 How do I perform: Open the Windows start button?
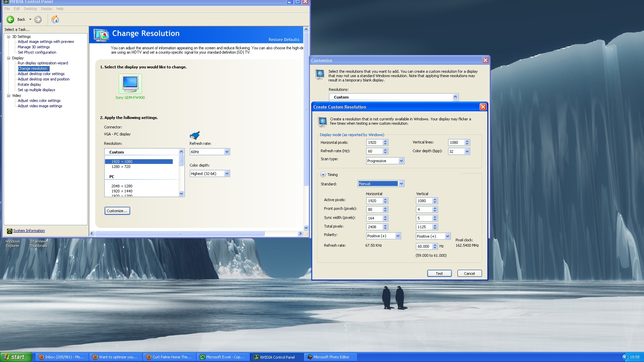click(x=16, y=357)
